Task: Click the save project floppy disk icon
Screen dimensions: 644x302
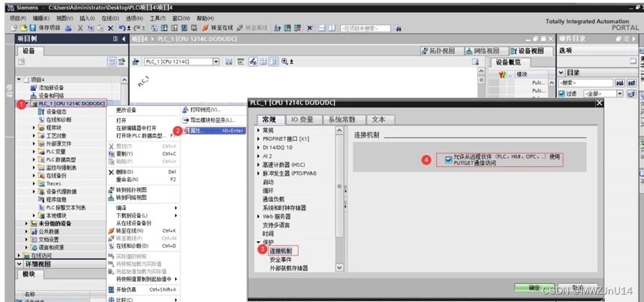Action: [32, 28]
